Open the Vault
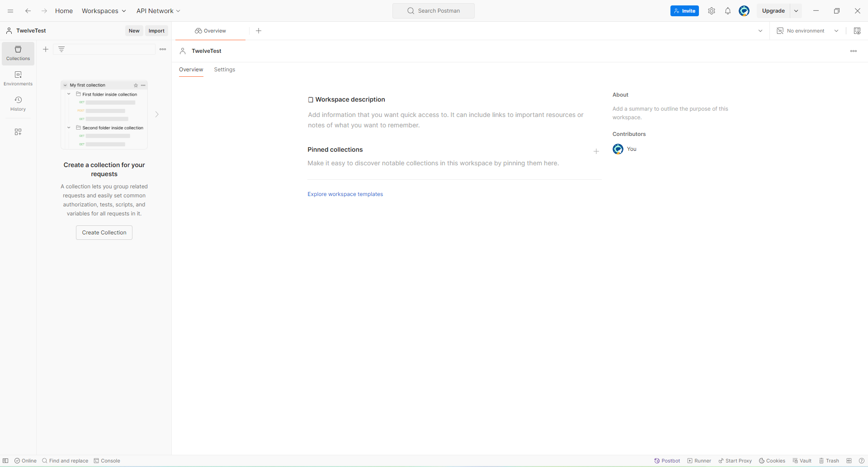The image size is (868, 467). tap(802, 461)
